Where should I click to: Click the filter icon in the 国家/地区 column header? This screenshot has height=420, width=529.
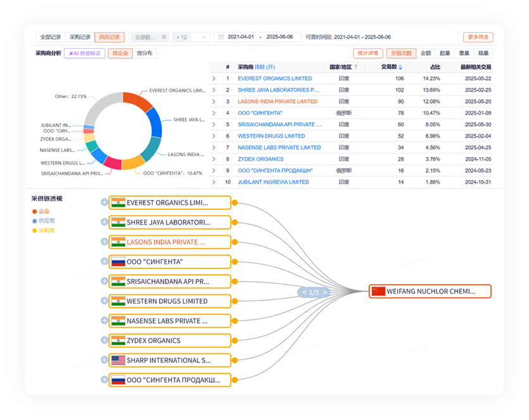[x=356, y=67]
